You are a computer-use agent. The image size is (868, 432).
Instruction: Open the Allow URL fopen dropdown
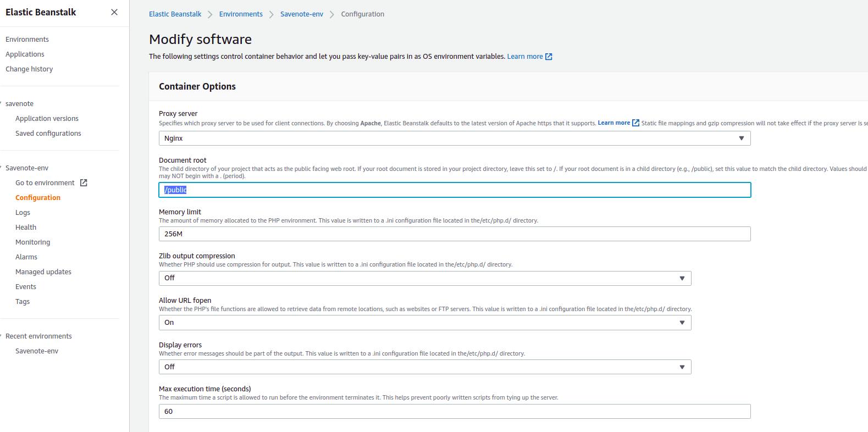coord(424,323)
